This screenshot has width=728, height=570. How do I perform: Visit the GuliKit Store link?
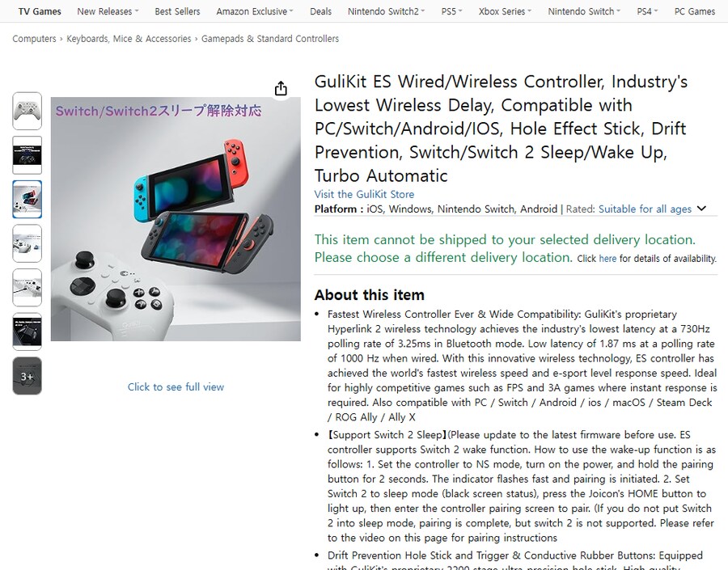click(x=364, y=194)
